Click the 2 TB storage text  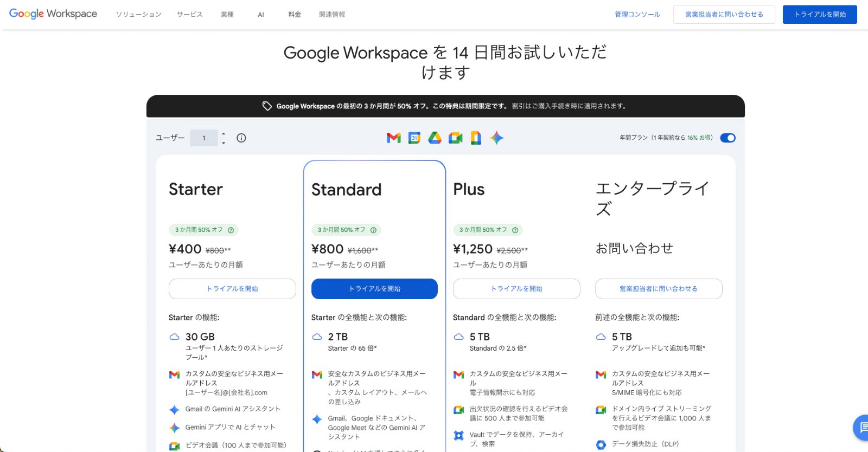[338, 337]
